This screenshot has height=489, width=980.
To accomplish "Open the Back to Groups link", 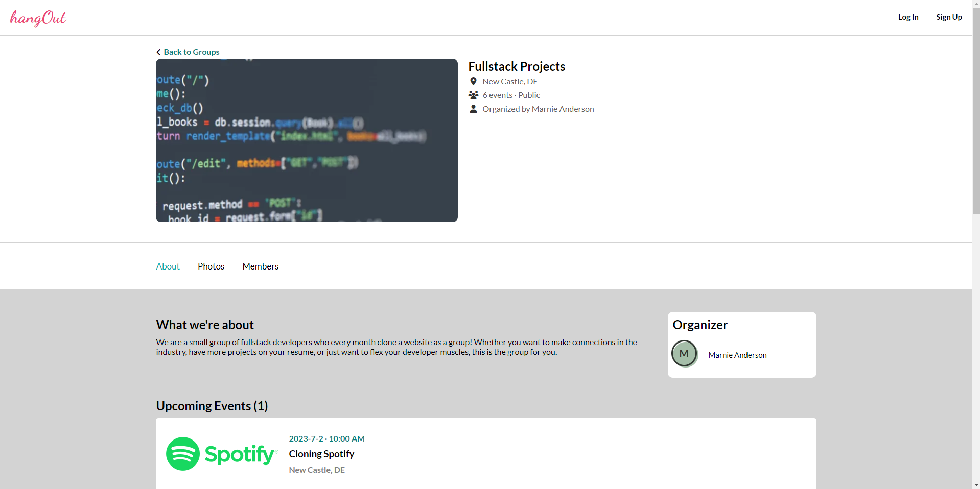I will click(x=192, y=52).
